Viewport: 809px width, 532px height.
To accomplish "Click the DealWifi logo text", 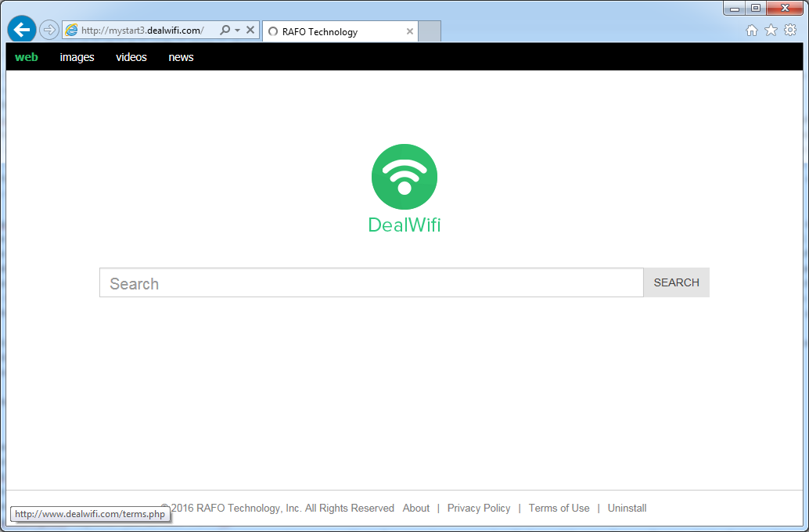I will pyautogui.click(x=404, y=225).
